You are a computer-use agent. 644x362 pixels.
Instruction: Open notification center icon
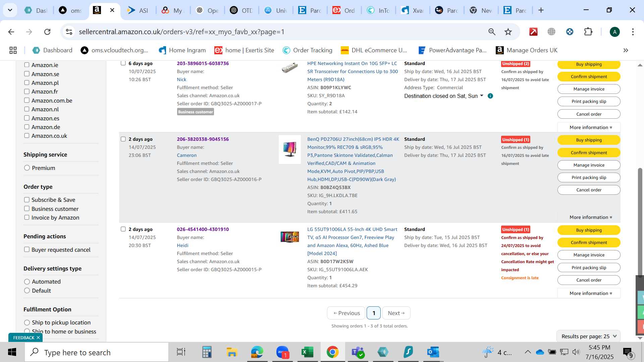[x=628, y=352]
